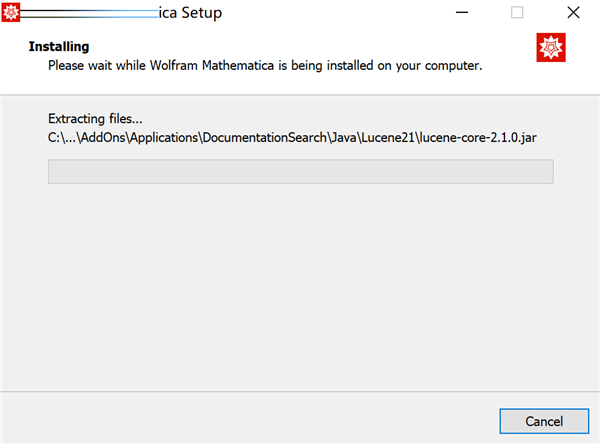
Task: Minimize the Setup window
Action: tap(461, 14)
